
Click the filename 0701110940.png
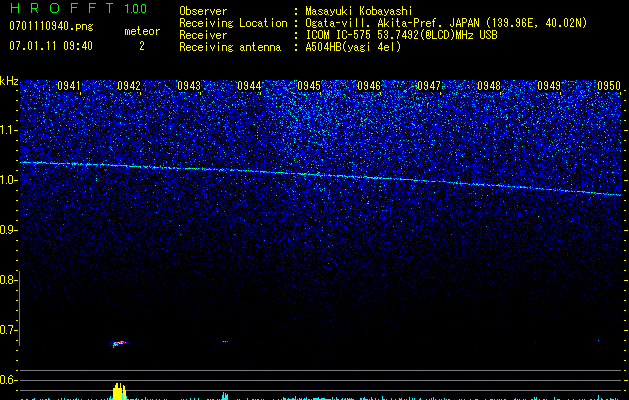[x=51, y=26]
